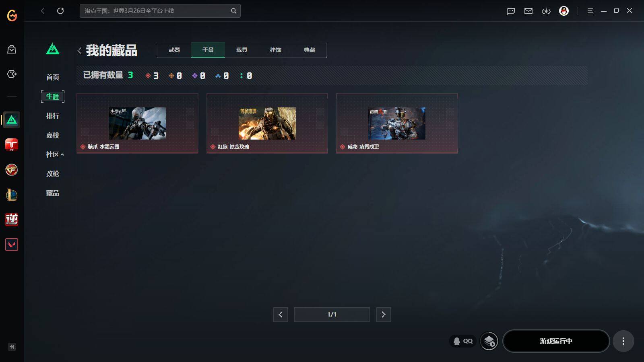
Task: Open 首页 in the side menu
Action: pos(53,77)
